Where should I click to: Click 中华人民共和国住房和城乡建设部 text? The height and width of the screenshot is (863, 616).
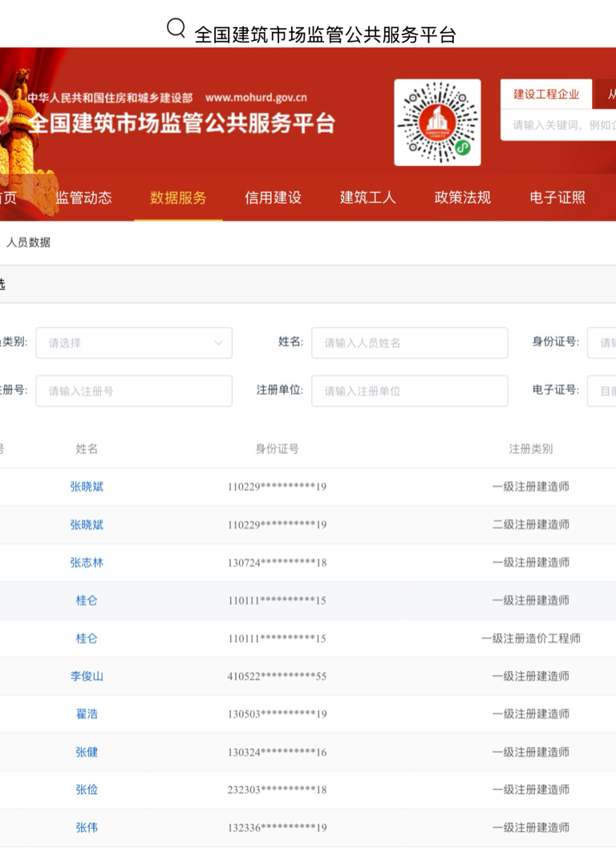pos(110,97)
